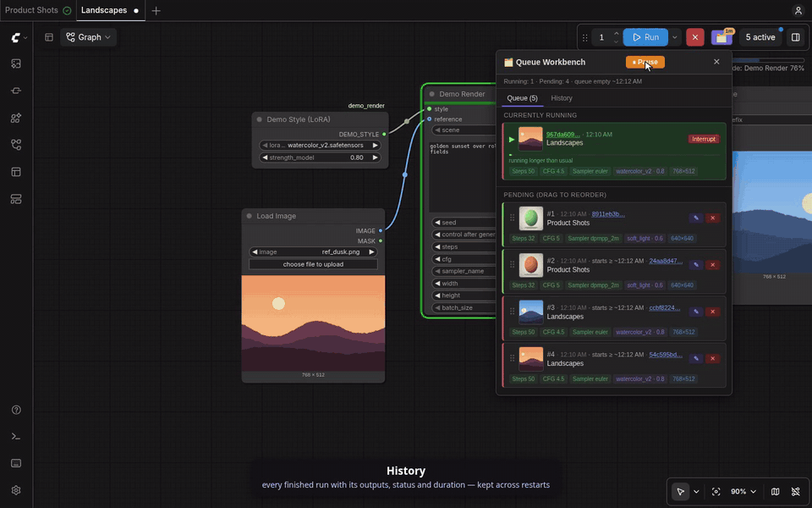Image resolution: width=812 pixels, height=508 pixels.
Task: Remove pending job #3 Landscapes
Action: [712, 312]
